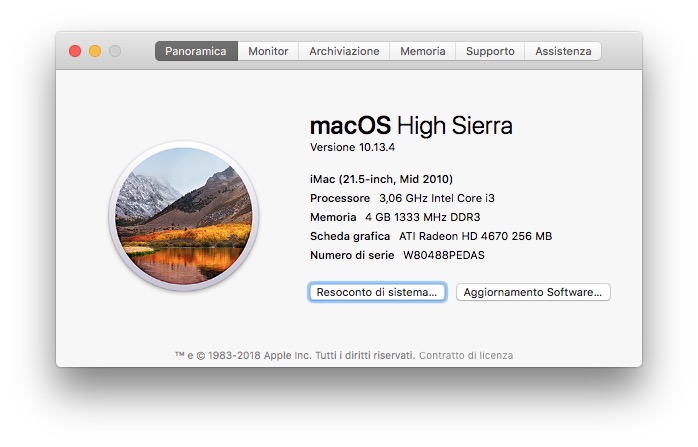Open the Contratto di licenza link
This screenshot has width=698, height=447.
466,355
